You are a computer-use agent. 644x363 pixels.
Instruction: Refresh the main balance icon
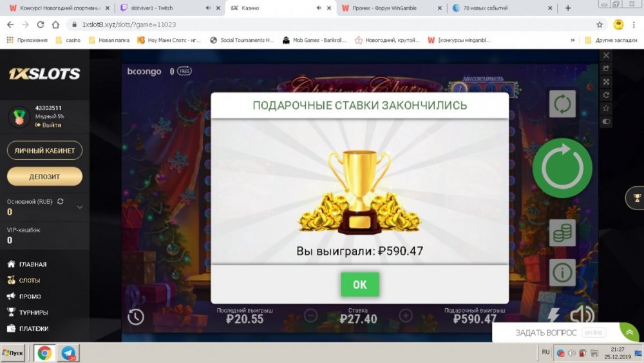[61, 201]
